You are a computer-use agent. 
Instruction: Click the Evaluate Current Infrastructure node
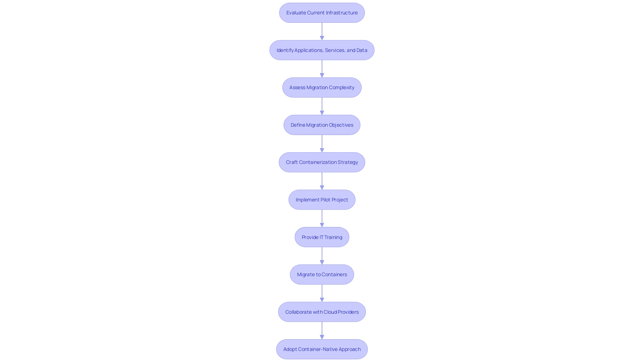pos(322,12)
